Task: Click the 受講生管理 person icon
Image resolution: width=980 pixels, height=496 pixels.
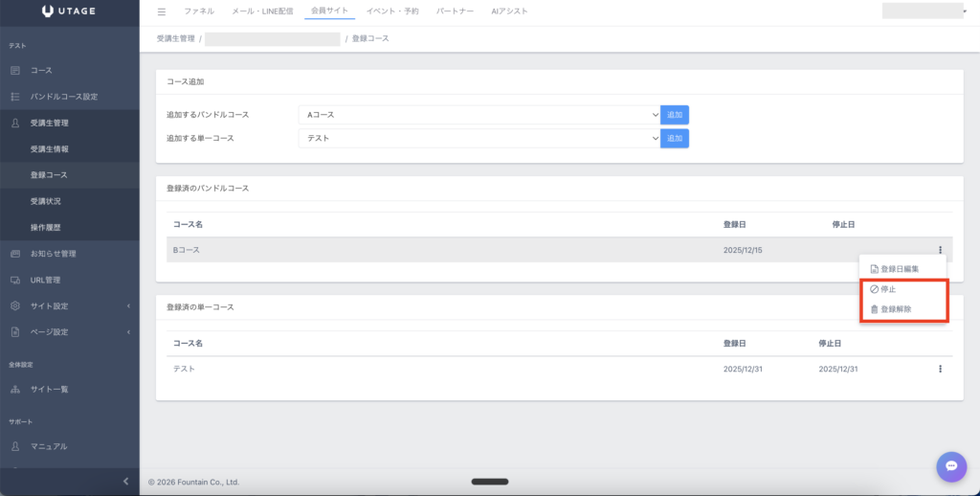Action: tap(15, 124)
